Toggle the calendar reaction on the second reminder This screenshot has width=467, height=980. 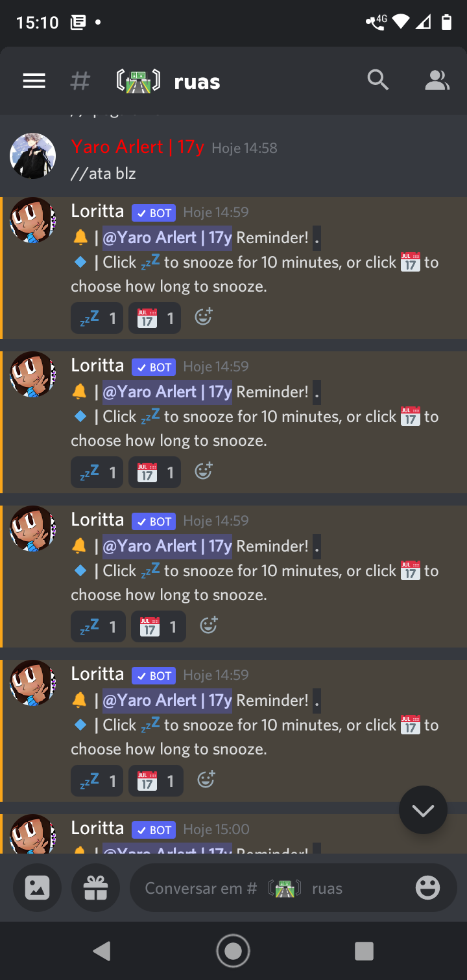(x=154, y=471)
